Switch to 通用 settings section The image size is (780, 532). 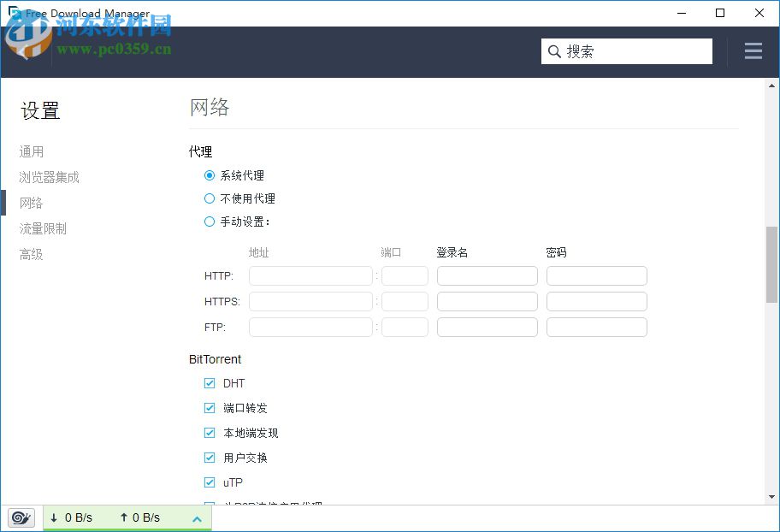31,151
